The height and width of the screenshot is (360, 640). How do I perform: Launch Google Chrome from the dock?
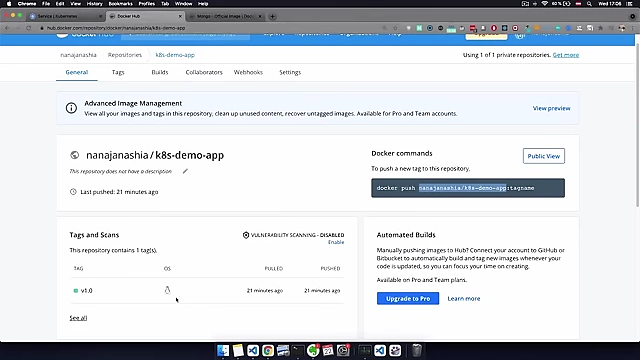click(268, 350)
